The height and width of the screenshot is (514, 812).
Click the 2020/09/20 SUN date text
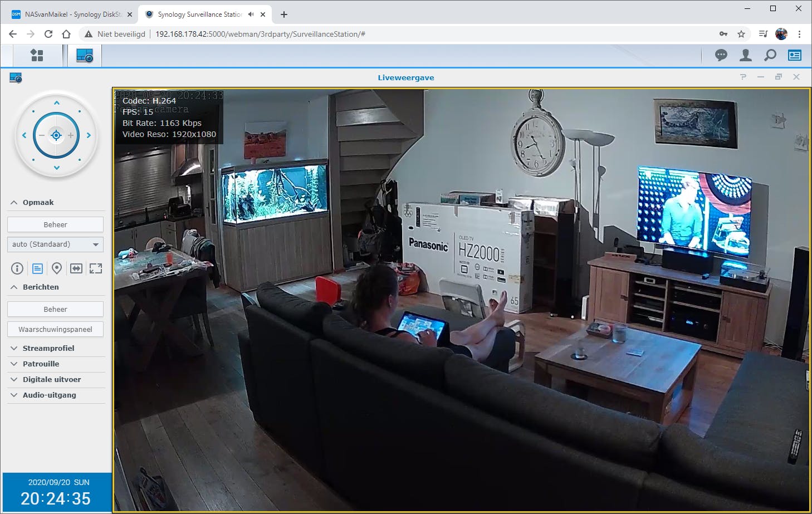[58, 482]
